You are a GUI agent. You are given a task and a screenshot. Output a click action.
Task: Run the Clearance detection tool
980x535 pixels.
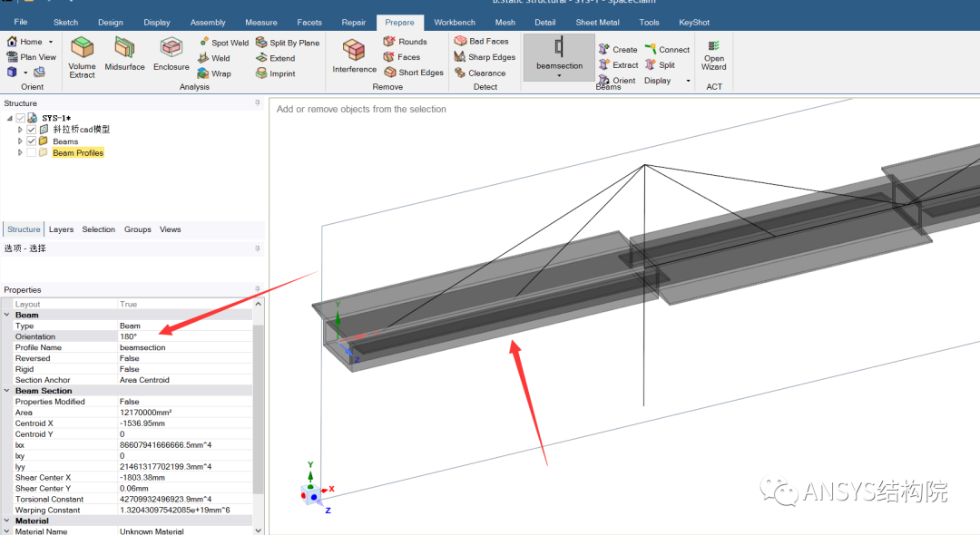tap(480, 73)
